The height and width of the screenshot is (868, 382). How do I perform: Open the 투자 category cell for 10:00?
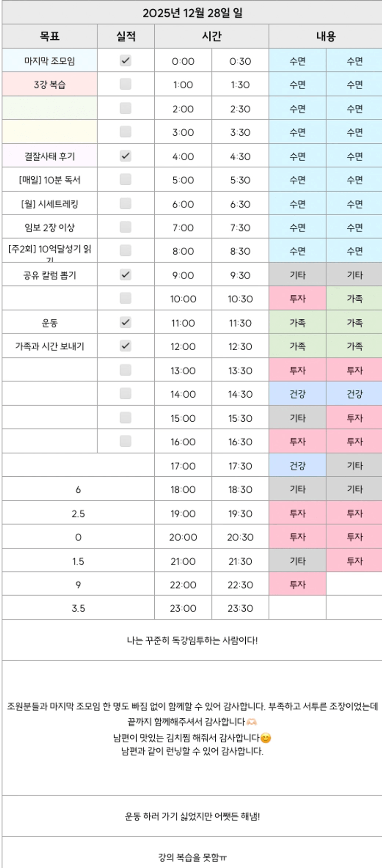click(x=297, y=298)
